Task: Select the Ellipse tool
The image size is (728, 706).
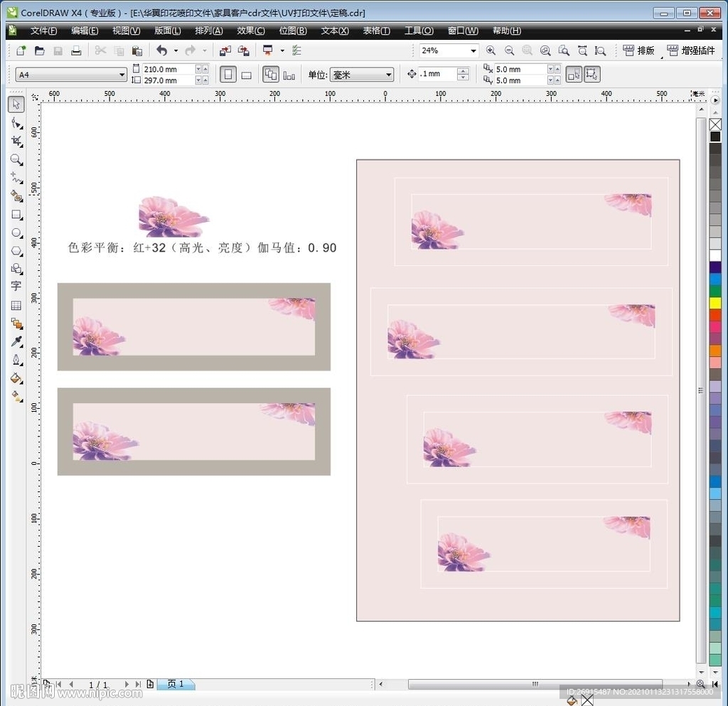Action: click(x=16, y=232)
